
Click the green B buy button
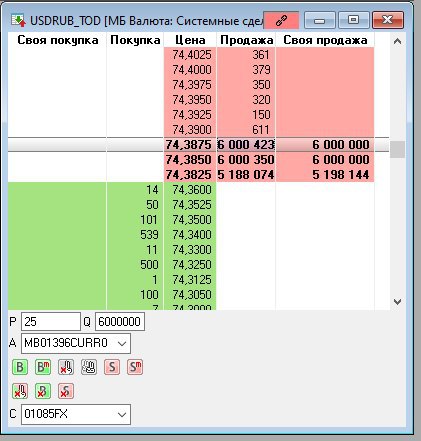(20, 367)
